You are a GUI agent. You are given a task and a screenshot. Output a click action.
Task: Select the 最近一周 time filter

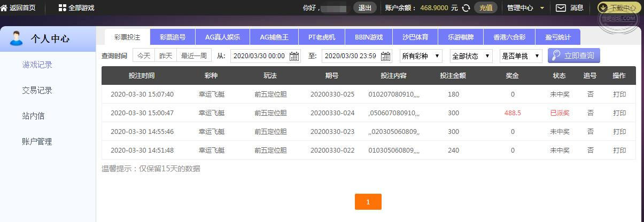pyautogui.click(x=194, y=55)
